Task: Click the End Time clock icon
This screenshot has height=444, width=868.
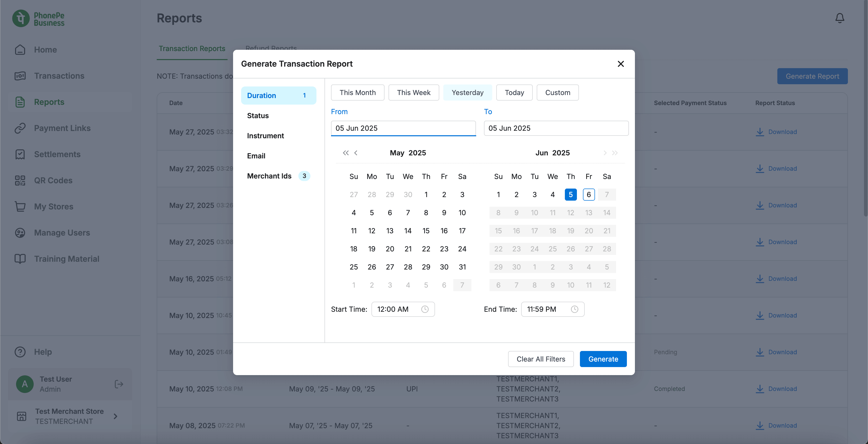Action: tap(574, 309)
